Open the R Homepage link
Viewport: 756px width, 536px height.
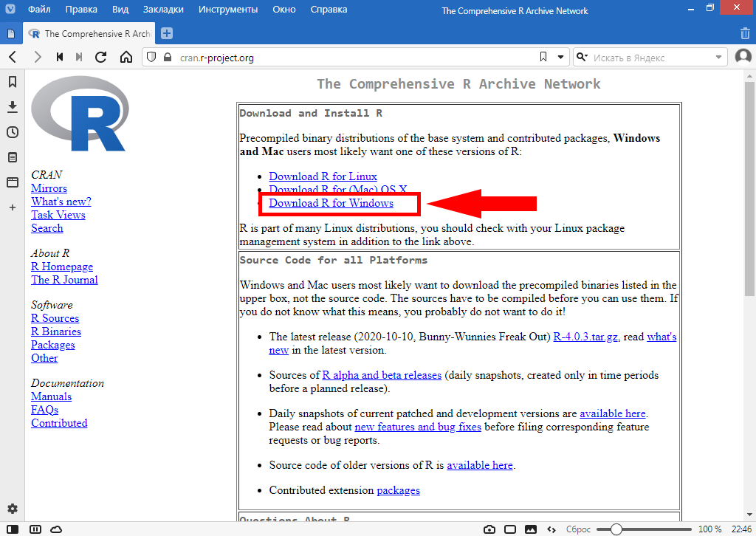pyautogui.click(x=62, y=267)
